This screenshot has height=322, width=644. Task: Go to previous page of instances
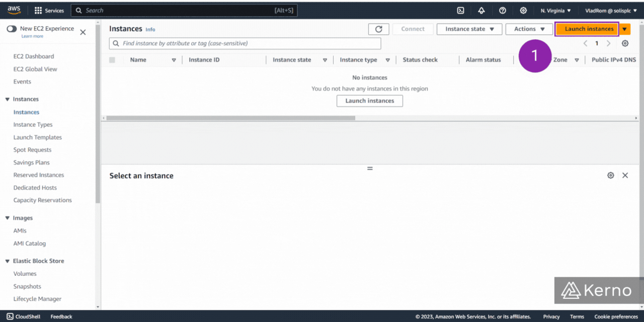[x=585, y=43]
